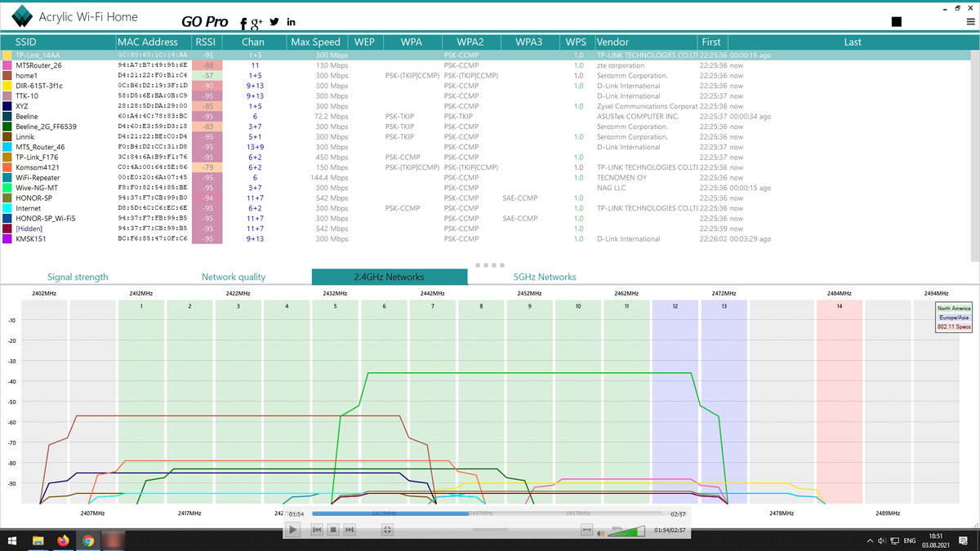Open the taskbar clock showing 18:51
The height and width of the screenshot is (551, 980).
tap(935, 540)
